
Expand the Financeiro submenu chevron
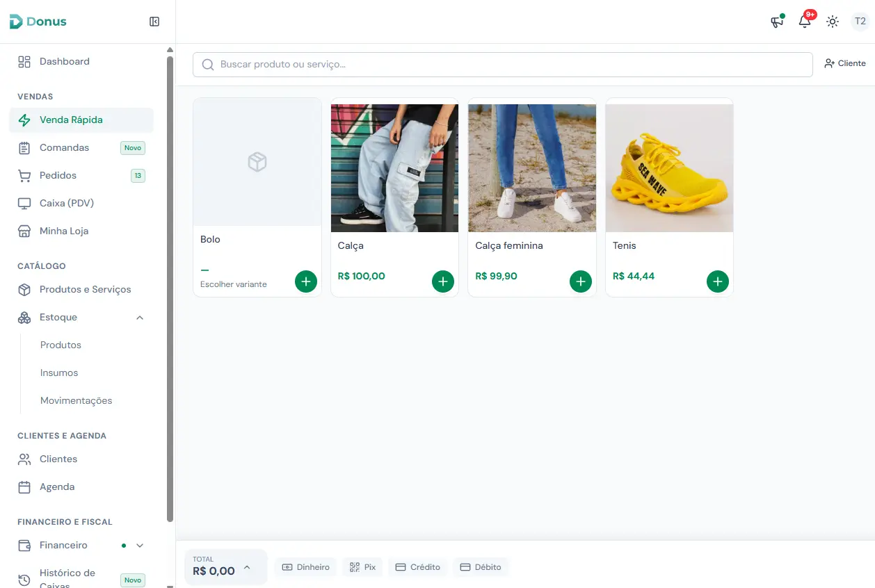[x=140, y=546]
